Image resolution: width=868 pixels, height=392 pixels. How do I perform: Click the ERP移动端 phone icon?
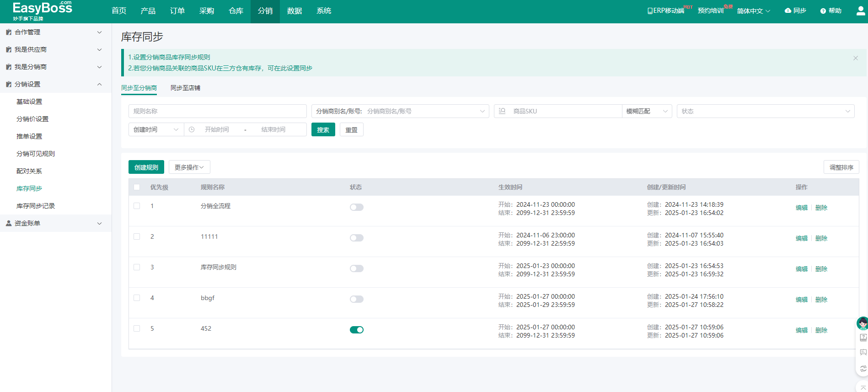tap(650, 11)
